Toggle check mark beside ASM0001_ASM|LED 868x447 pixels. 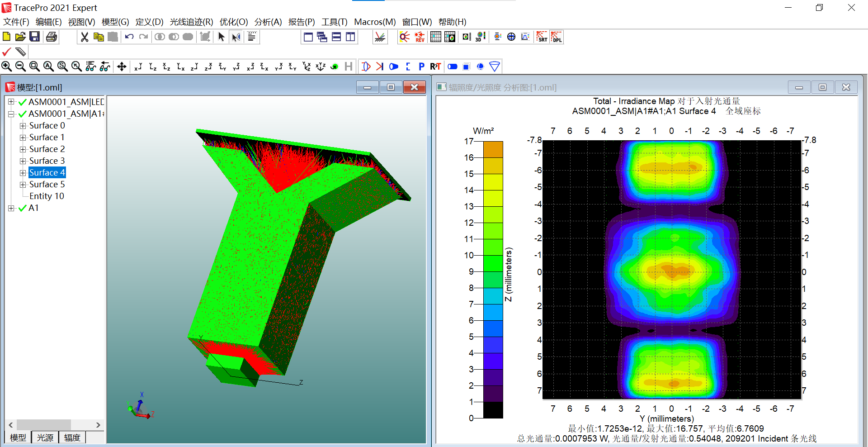click(x=22, y=102)
